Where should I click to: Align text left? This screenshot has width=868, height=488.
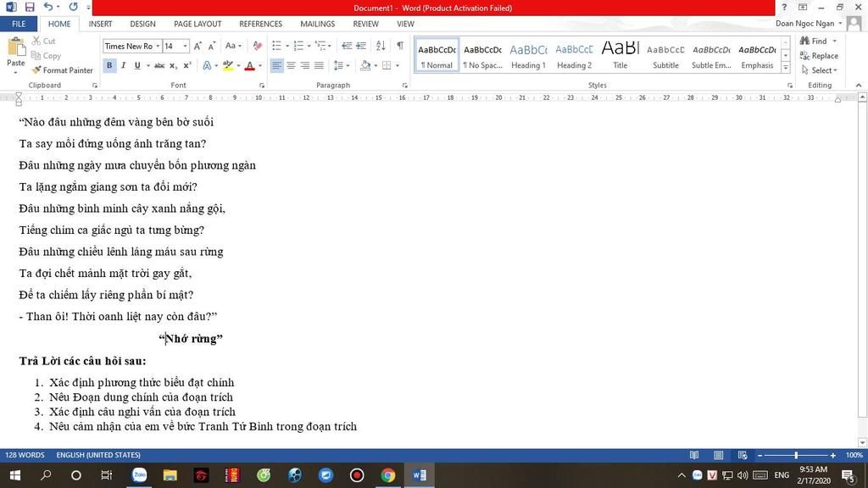click(x=276, y=65)
